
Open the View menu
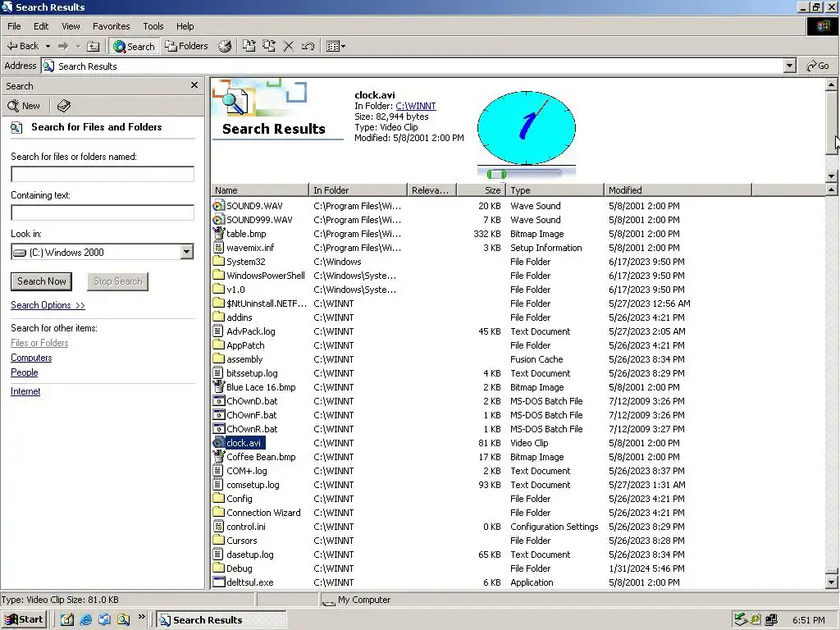point(71,26)
